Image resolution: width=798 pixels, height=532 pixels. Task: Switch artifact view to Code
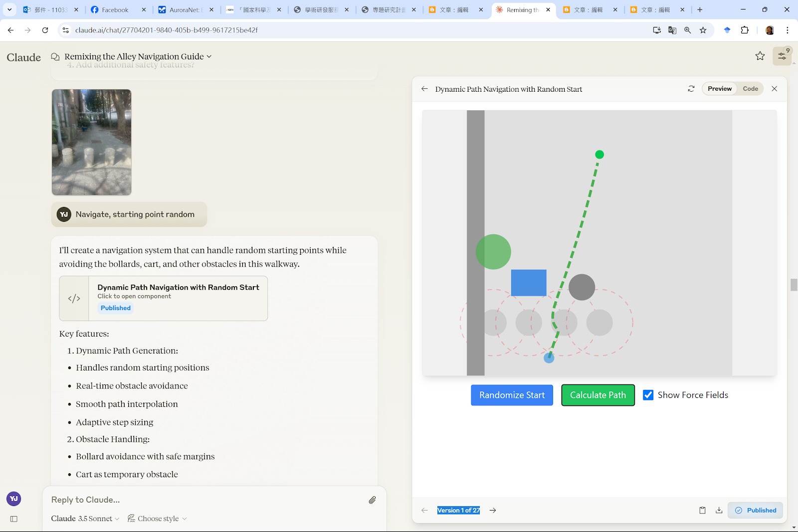pos(750,89)
